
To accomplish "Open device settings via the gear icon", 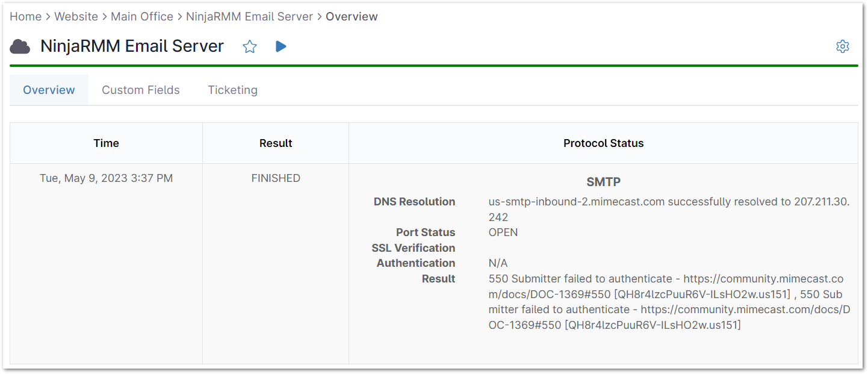I will click(843, 46).
